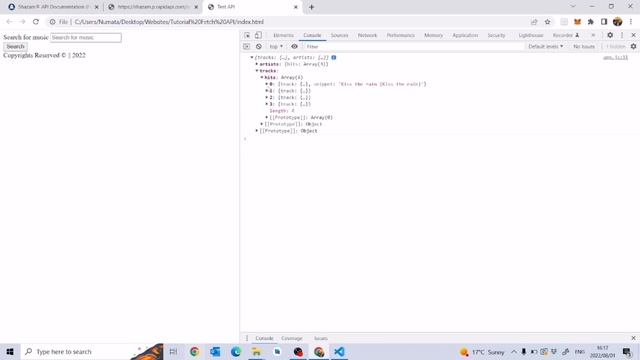Show the console sidebar icon
Screen dimensions: 640x360
tap(247, 47)
